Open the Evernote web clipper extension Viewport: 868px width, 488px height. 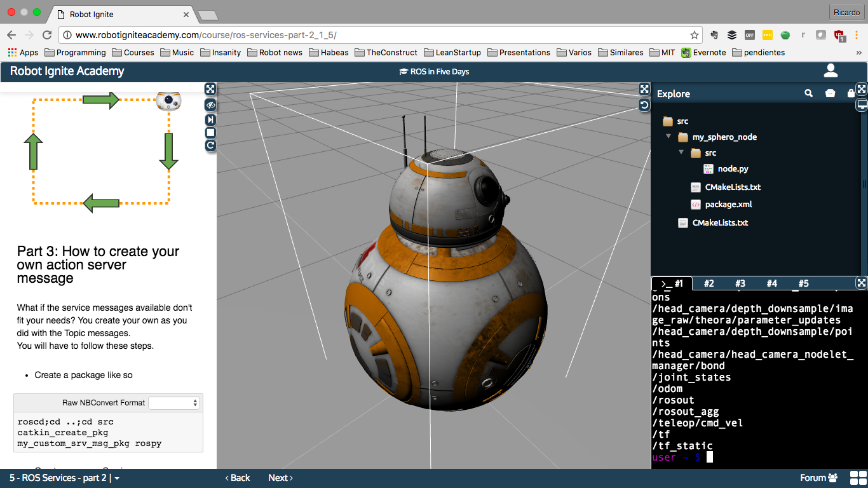[x=714, y=35]
